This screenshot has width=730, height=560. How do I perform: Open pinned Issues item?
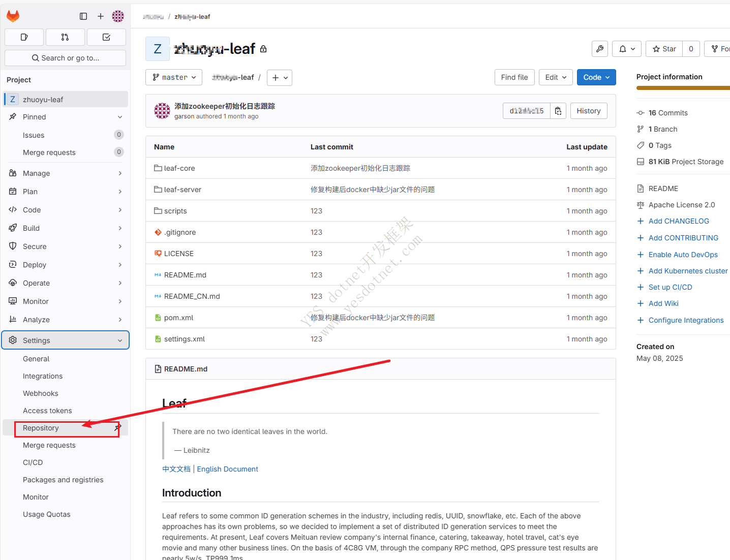pos(65,135)
